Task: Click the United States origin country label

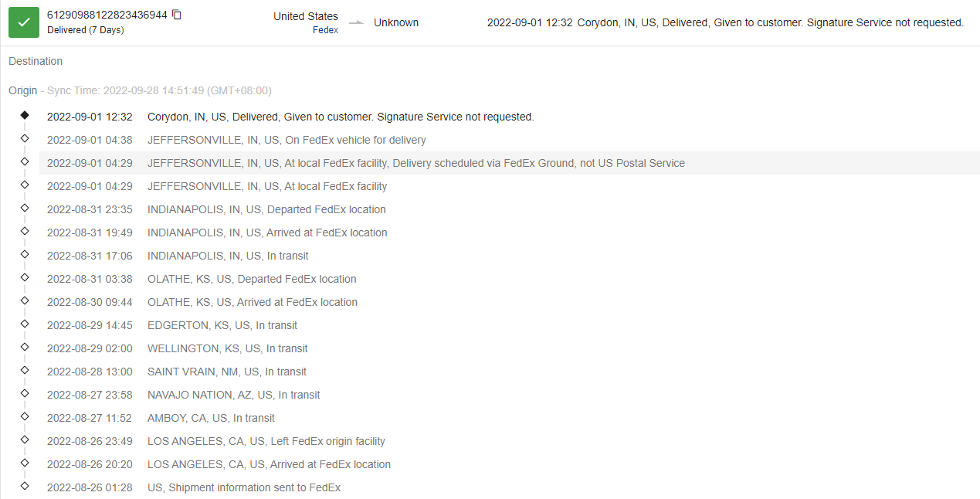Action: (306, 16)
